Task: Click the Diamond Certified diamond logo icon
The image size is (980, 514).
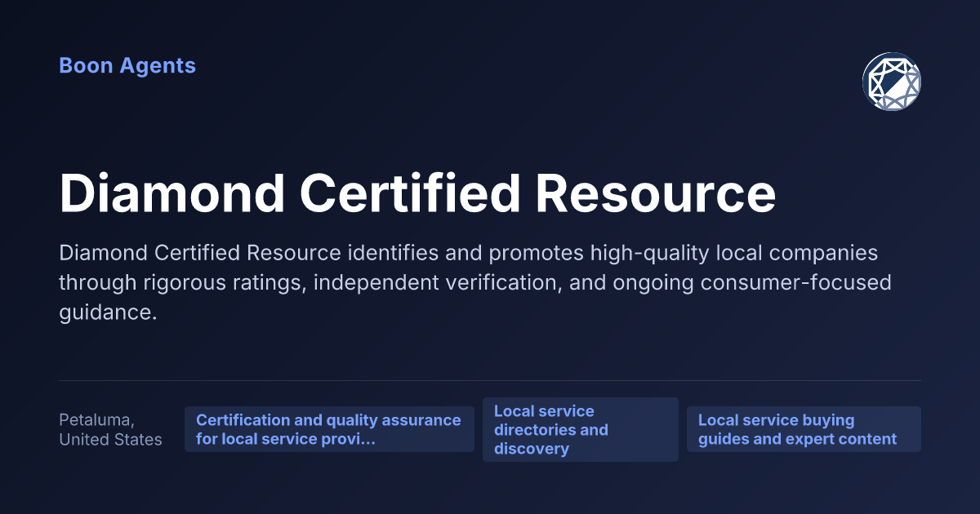Action: (x=892, y=82)
